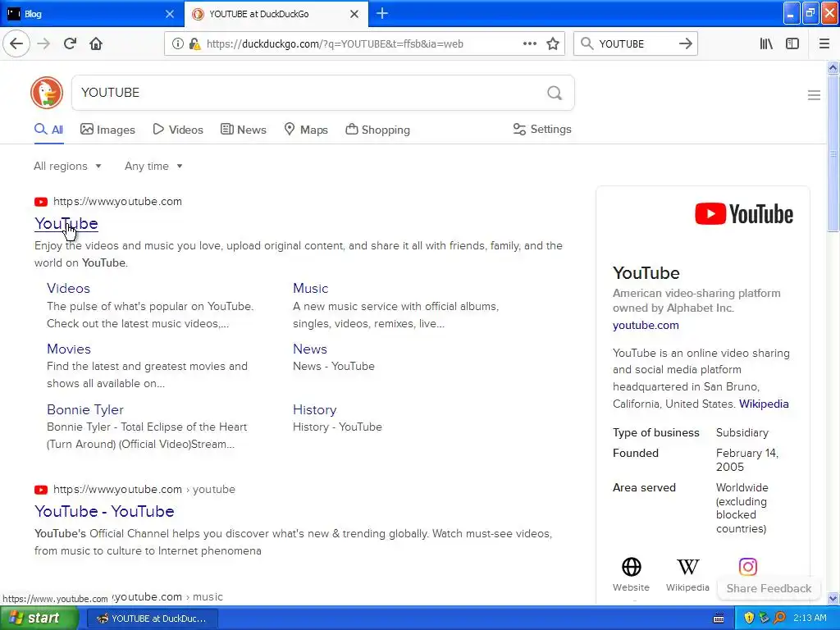This screenshot has width=840, height=630.
Task: Switch to News results tab
Action: [244, 130]
